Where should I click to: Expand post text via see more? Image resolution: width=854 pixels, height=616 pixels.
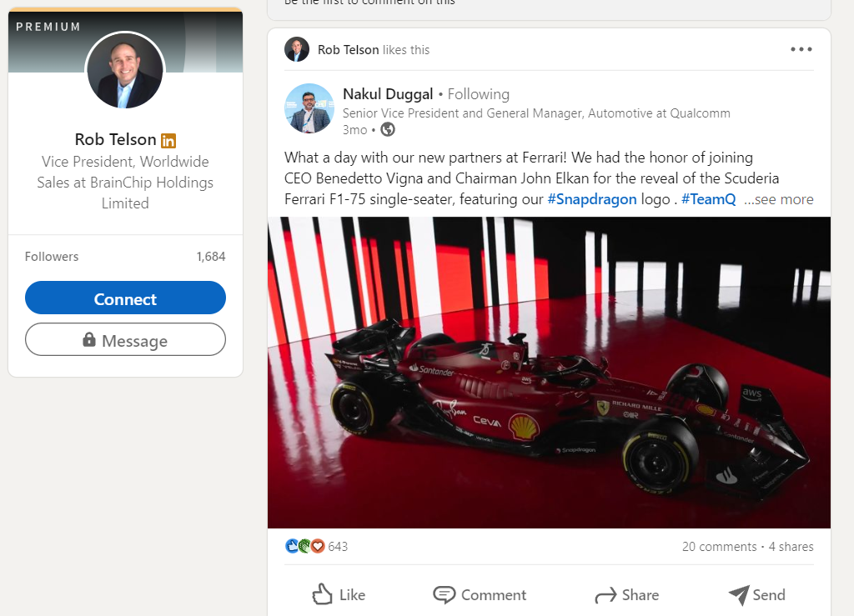pyautogui.click(x=778, y=199)
